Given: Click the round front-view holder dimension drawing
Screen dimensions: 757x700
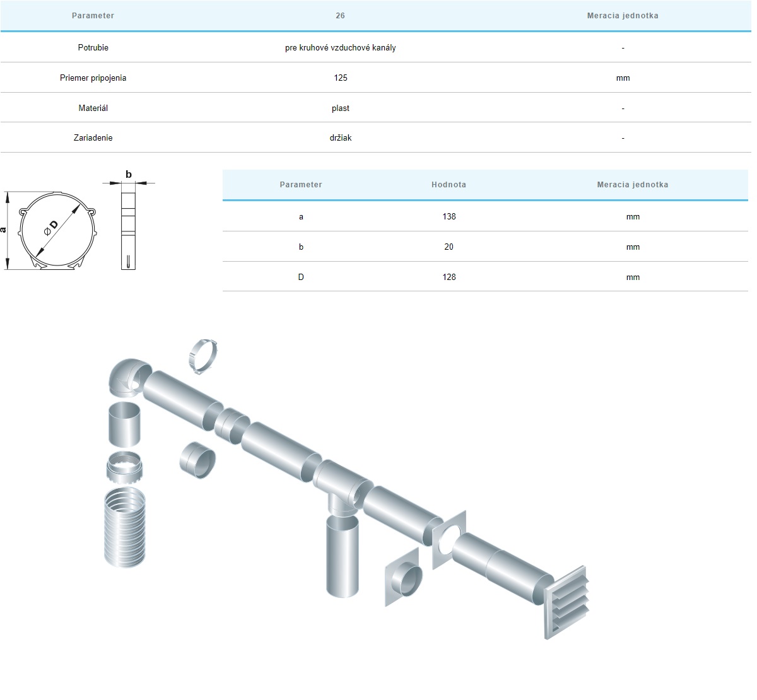Looking at the screenshot, I should click(57, 231).
